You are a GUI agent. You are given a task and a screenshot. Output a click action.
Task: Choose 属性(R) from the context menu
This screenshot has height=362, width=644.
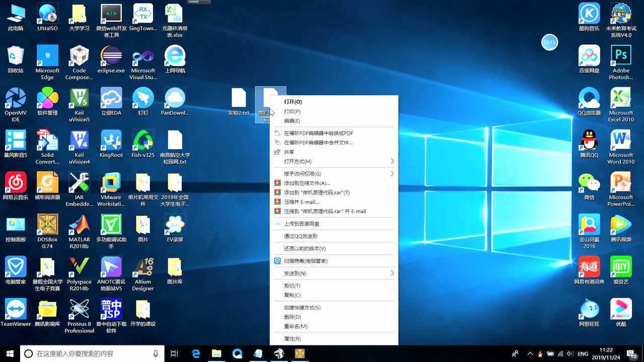click(292, 339)
